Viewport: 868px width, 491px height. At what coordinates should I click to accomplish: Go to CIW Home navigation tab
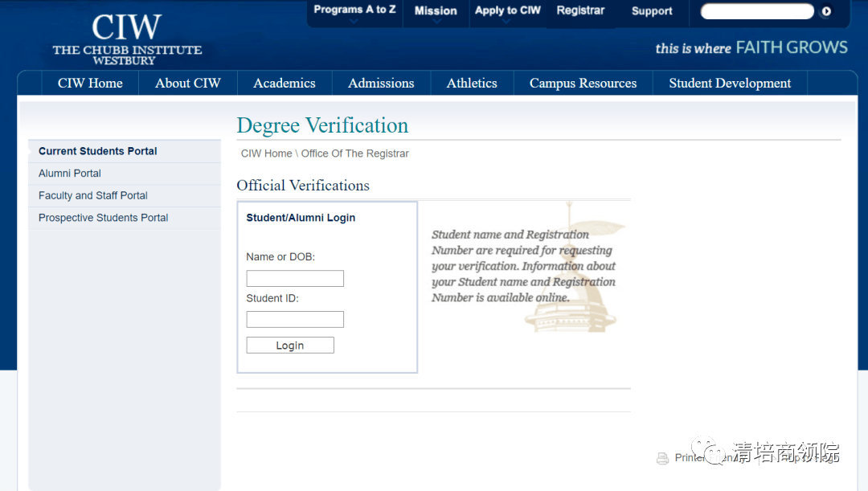click(x=90, y=83)
